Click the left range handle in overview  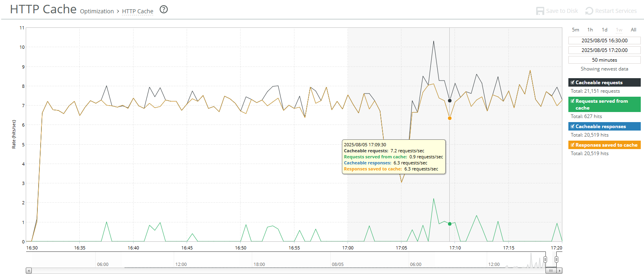(x=545, y=259)
